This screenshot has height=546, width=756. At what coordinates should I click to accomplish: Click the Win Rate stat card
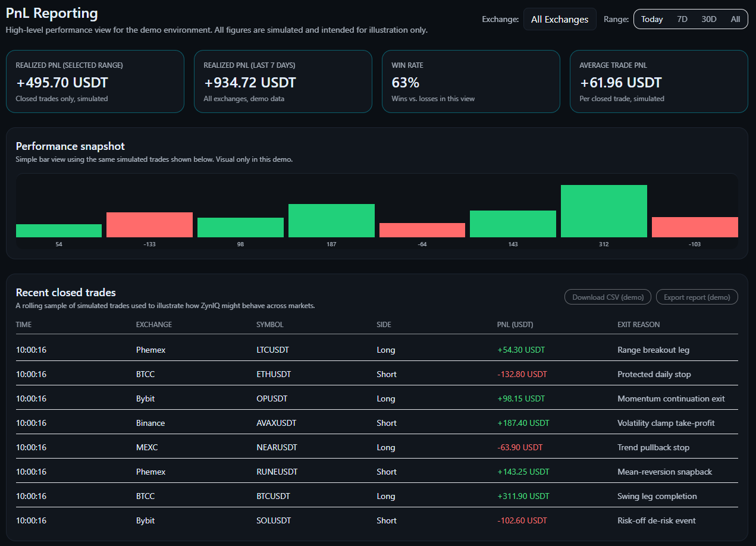pyautogui.click(x=471, y=81)
